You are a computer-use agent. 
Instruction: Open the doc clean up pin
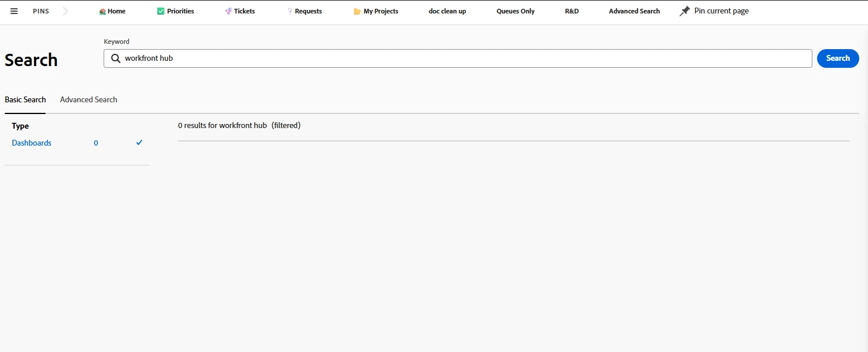pos(447,11)
